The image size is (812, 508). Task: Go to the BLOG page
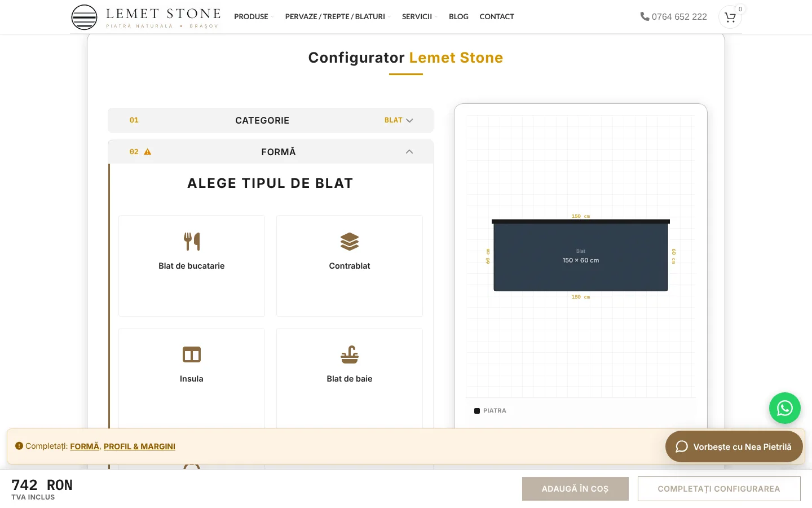[458, 16]
